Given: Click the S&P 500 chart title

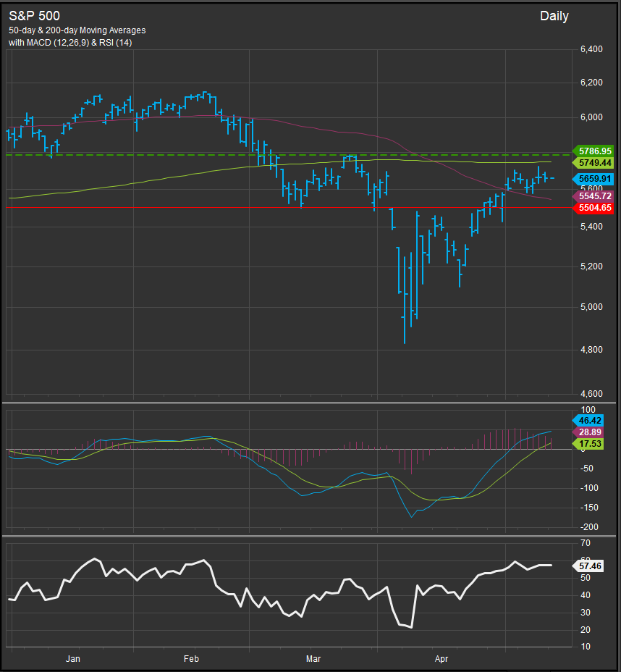Looking at the screenshot, I should (x=34, y=16).
